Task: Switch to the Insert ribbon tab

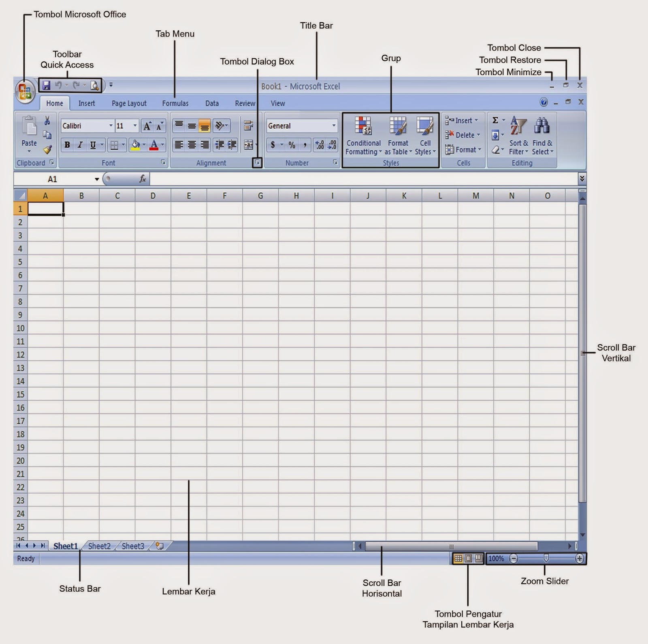Action: click(x=87, y=104)
